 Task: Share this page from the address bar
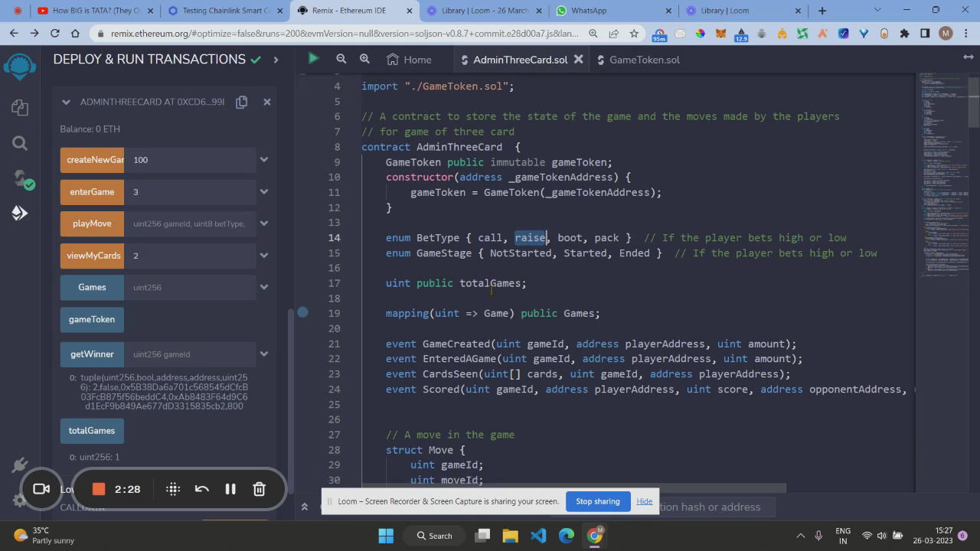pos(613,34)
